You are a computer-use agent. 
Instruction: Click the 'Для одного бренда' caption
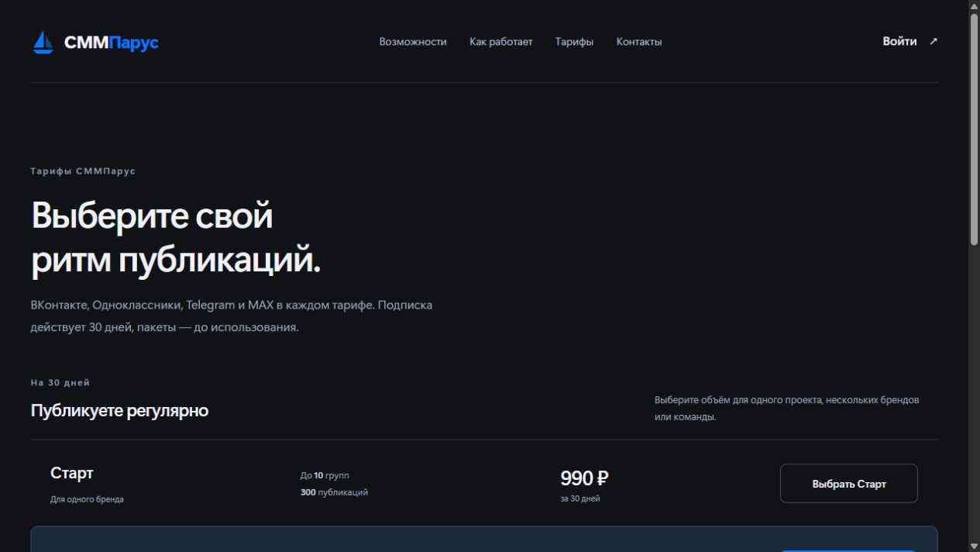(87, 499)
